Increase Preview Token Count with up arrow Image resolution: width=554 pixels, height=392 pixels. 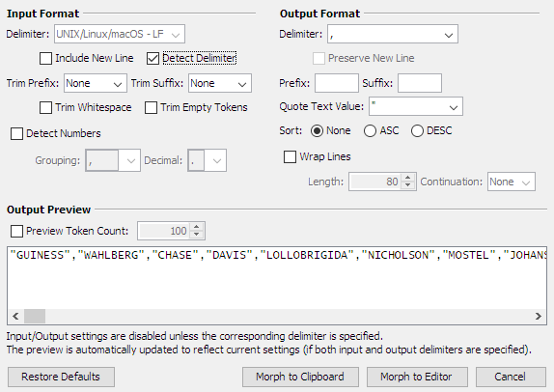pos(197,227)
